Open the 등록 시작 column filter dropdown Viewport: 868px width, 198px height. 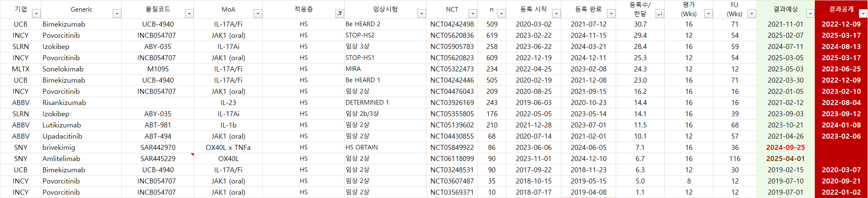point(557,14)
